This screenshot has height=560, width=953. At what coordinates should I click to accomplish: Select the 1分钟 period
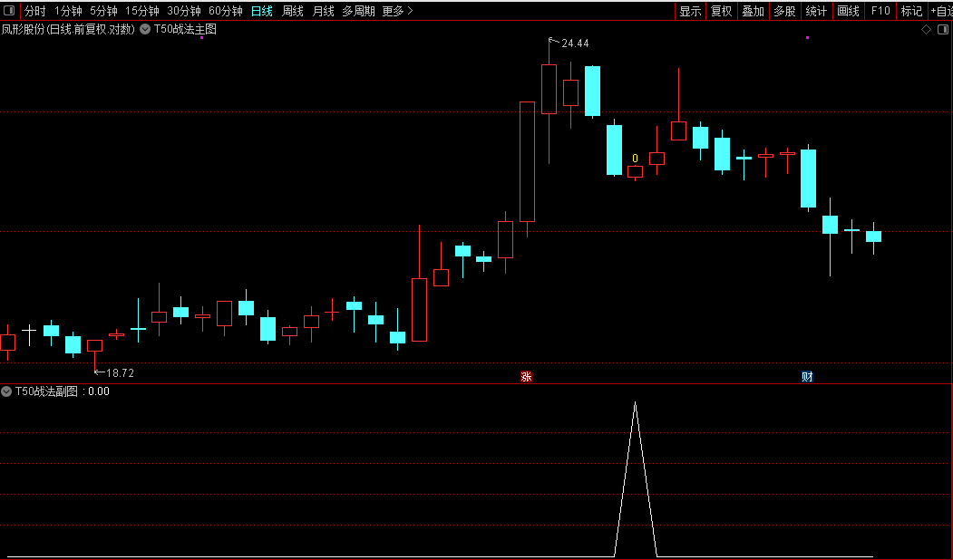(68, 11)
